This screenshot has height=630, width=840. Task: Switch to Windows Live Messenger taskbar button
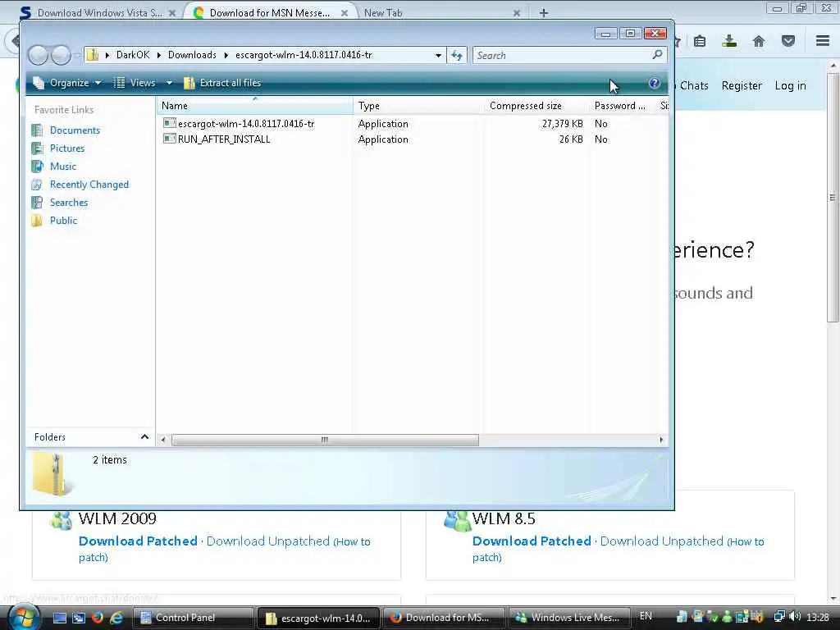tap(568, 618)
